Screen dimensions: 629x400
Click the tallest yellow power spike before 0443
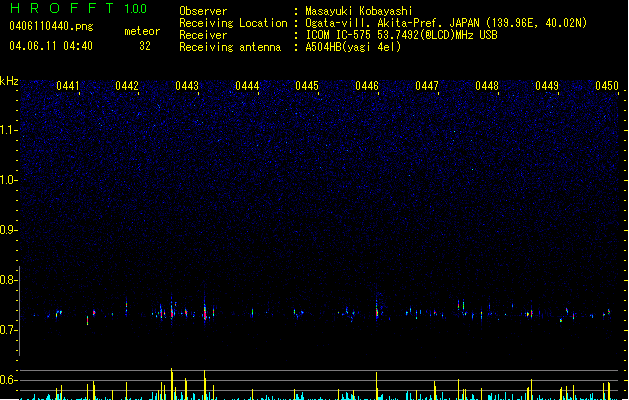point(172,384)
